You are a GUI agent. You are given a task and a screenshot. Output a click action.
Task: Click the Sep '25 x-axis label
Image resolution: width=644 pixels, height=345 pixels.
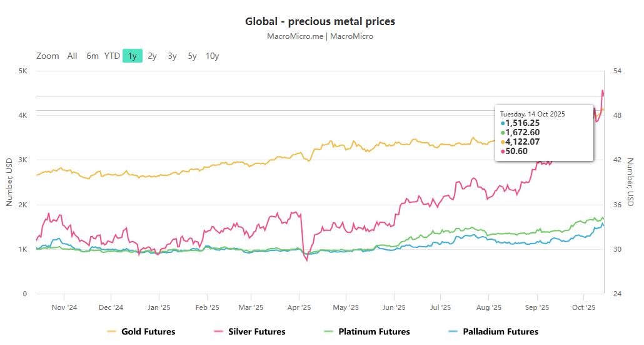point(536,307)
